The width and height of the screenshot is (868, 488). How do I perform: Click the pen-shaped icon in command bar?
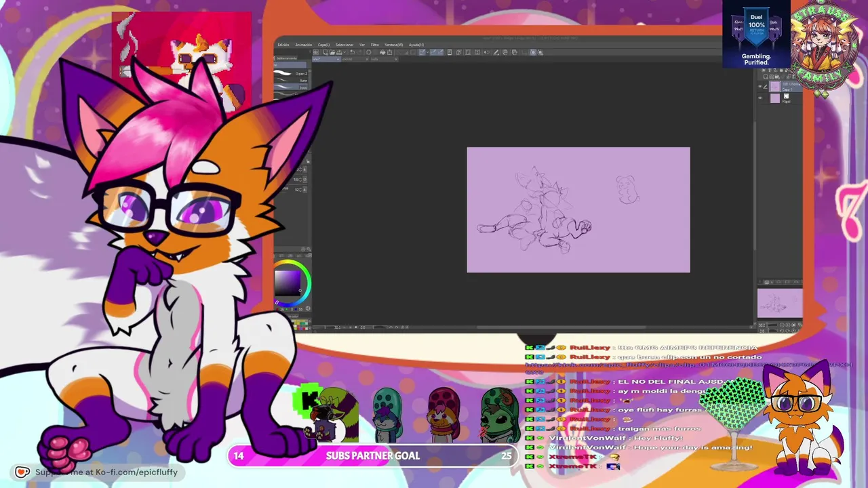tap(496, 52)
